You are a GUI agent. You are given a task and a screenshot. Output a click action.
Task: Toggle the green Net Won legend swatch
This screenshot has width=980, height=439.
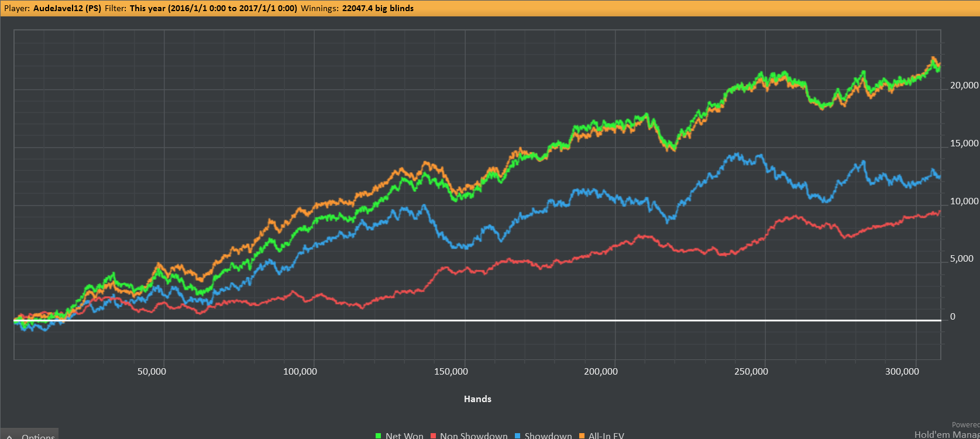[379, 436]
